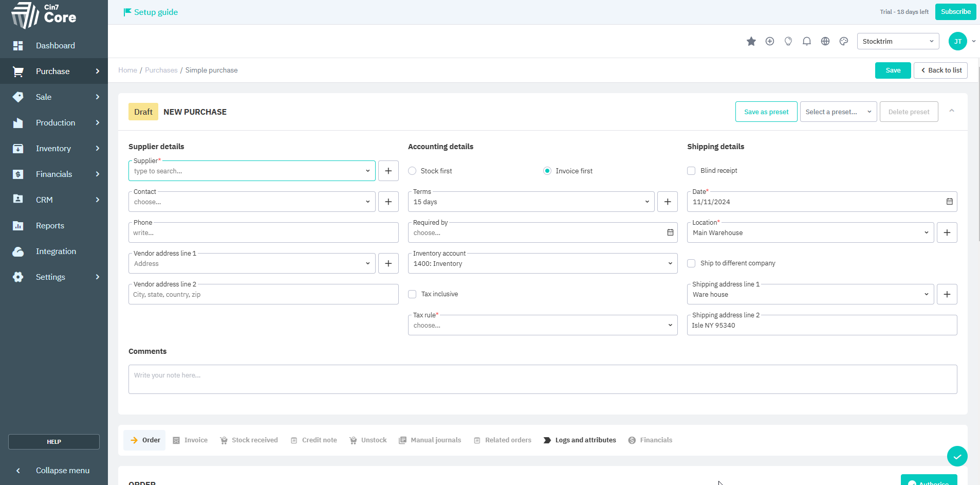This screenshot has width=980, height=485.
Task: Click the globe language icon
Action: coord(825,41)
